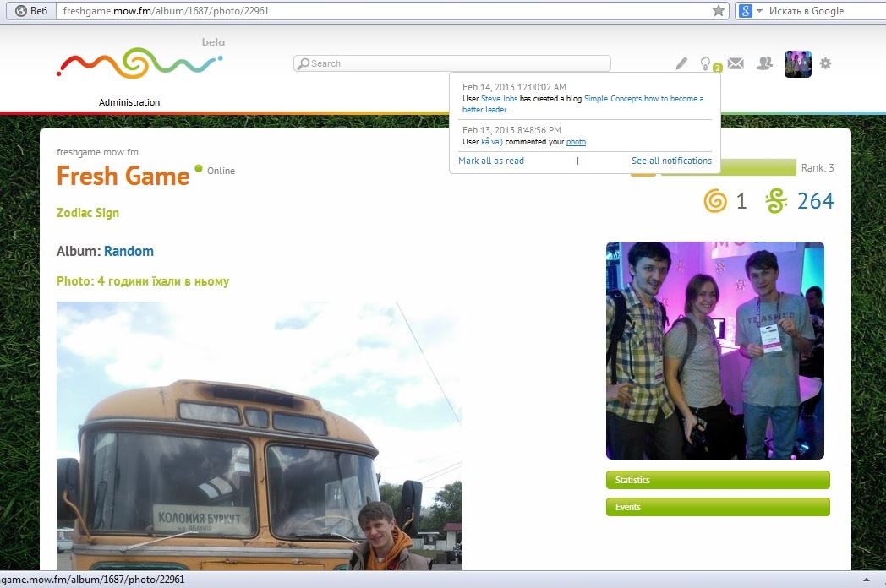Click the Feb 13, 2013 notification timestamp
This screenshot has height=588, width=886.
coord(511,130)
